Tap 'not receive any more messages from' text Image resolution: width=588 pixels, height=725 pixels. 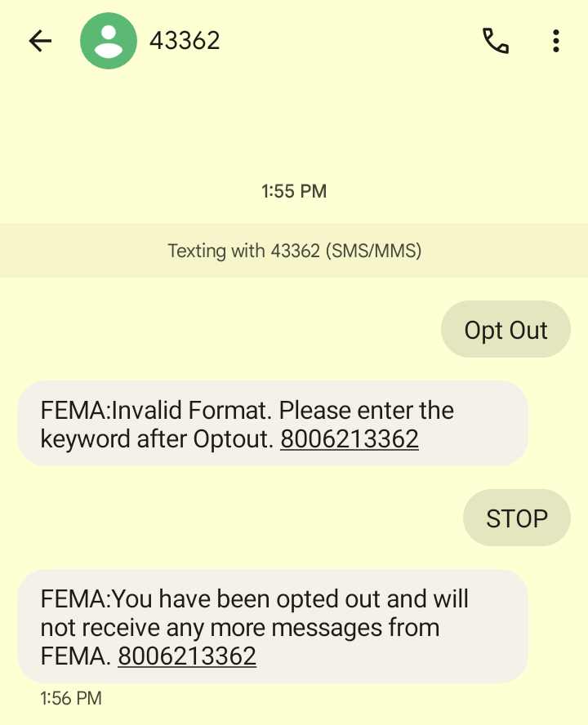pyautogui.click(x=240, y=627)
